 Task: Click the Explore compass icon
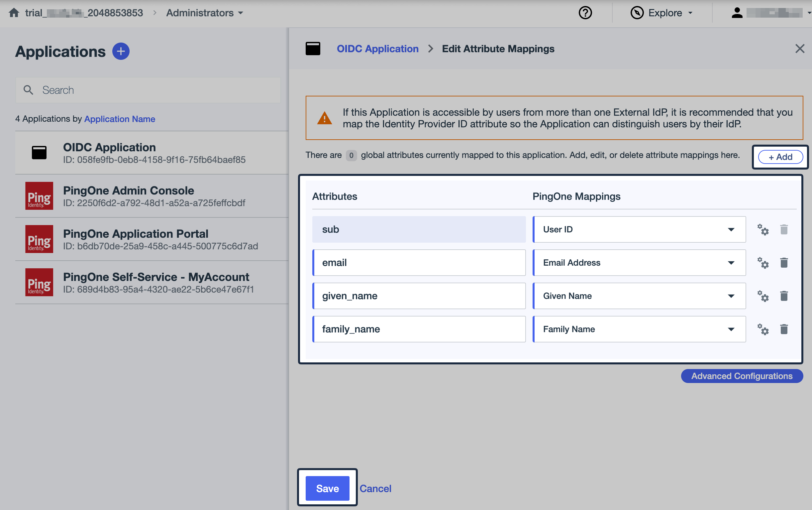[x=637, y=13]
